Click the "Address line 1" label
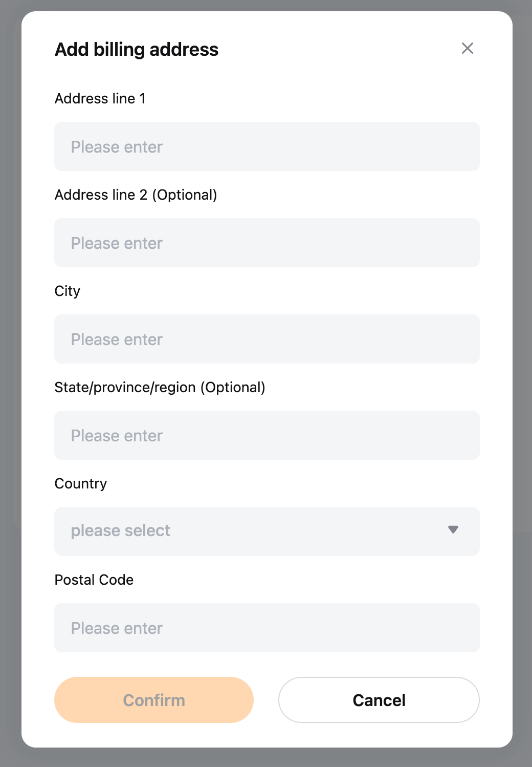Image resolution: width=532 pixels, height=767 pixels. click(x=100, y=98)
